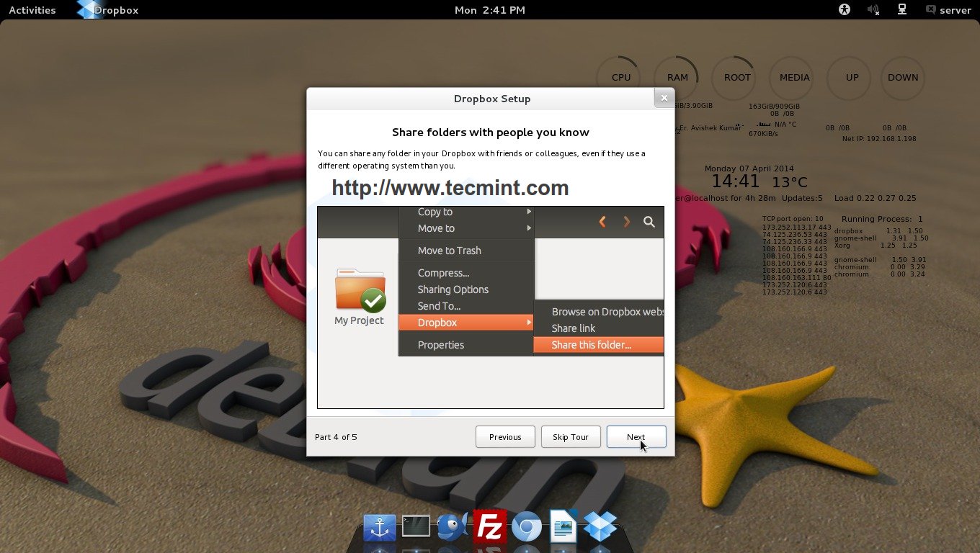Open the document writer icon in the dock

563,526
